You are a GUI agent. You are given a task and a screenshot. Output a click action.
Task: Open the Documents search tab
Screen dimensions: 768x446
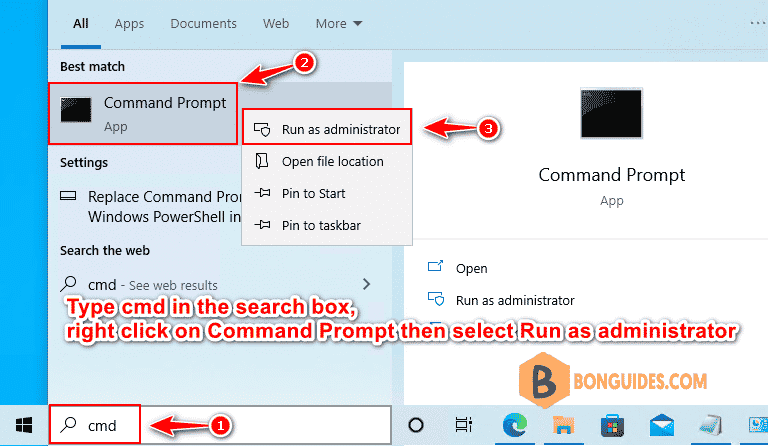[203, 23]
